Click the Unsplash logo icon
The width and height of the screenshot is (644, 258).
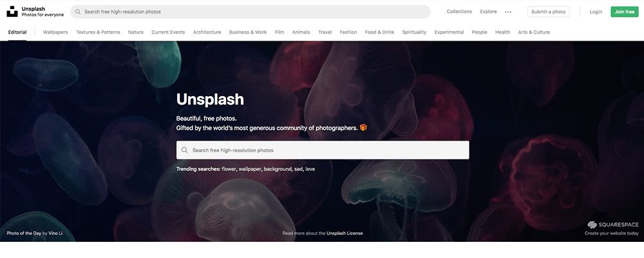pos(12,12)
